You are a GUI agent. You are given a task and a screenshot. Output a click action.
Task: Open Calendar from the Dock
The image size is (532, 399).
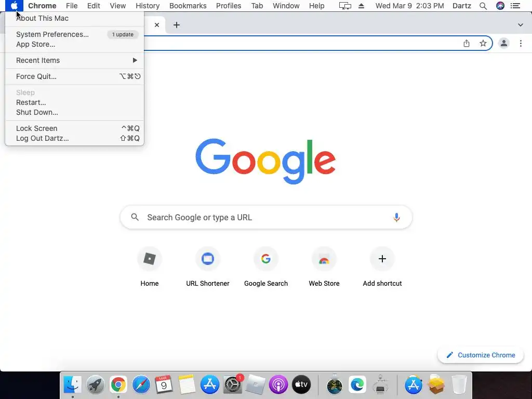164,385
